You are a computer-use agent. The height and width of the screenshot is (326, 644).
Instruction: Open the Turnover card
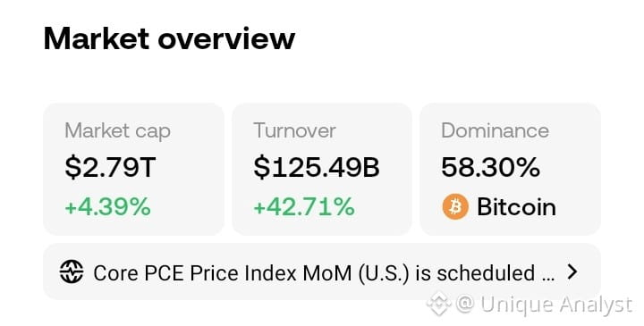(322, 169)
